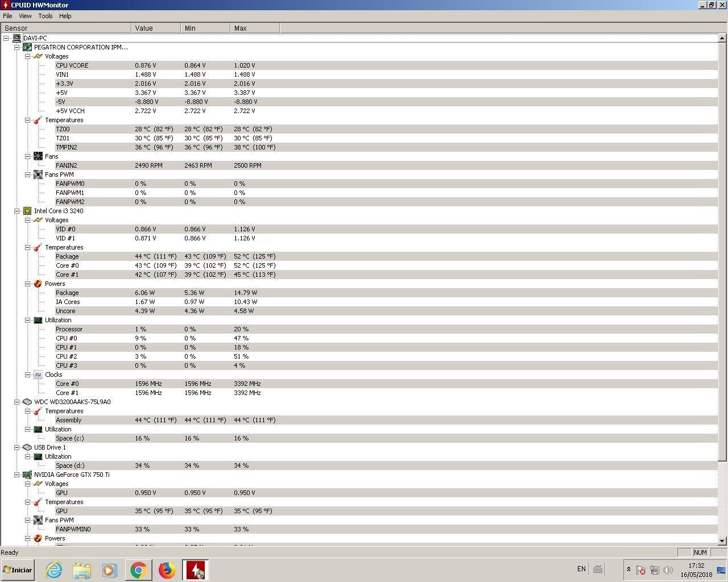Click the CPU Temperatures thermometer icon
This screenshot has height=582, width=728.
pos(38,247)
